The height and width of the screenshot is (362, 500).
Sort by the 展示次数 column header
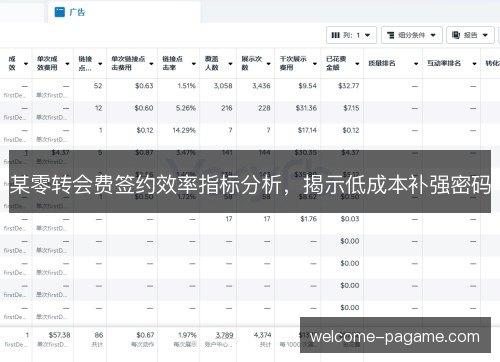coord(252,63)
